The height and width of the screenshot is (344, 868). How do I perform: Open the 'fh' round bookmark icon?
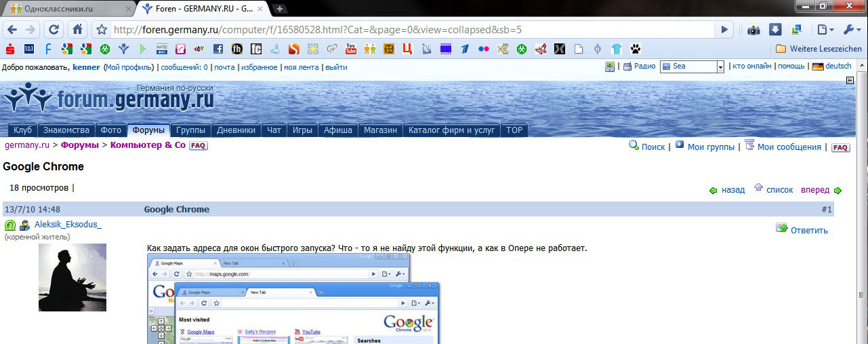pos(237,49)
